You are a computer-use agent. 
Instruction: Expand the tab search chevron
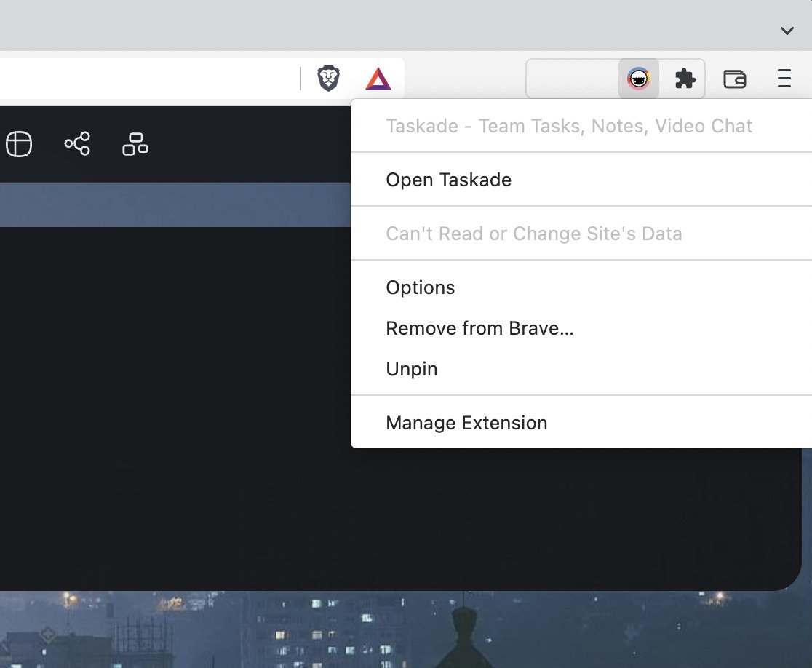pyautogui.click(x=787, y=31)
